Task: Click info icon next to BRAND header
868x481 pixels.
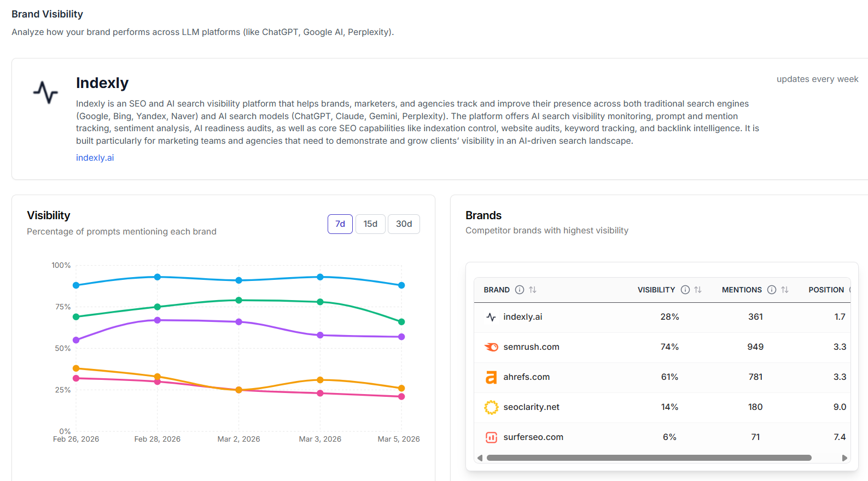Action: 520,290
